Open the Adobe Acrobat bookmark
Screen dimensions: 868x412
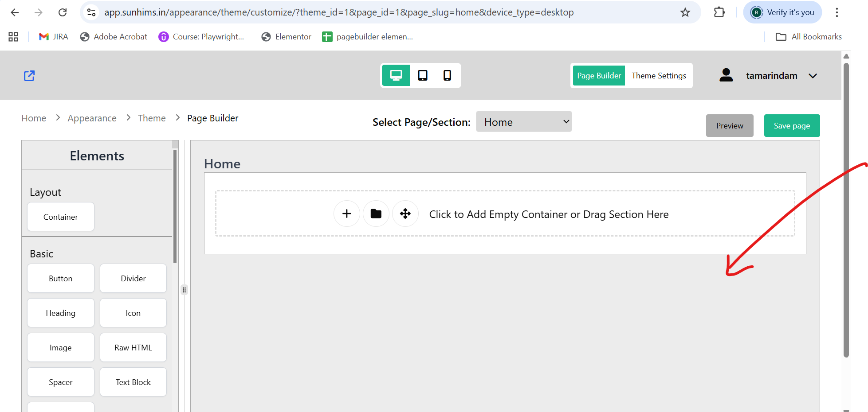[x=114, y=37]
